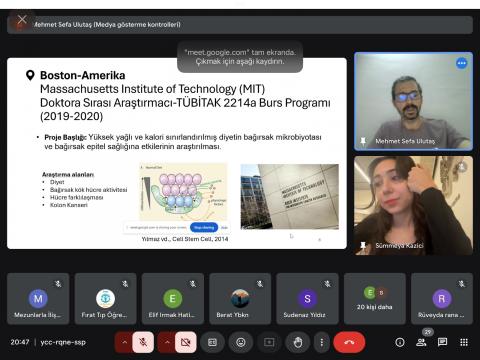Open meeting details info icon
This screenshot has height=360, width=480.
(x=400, y=342)
